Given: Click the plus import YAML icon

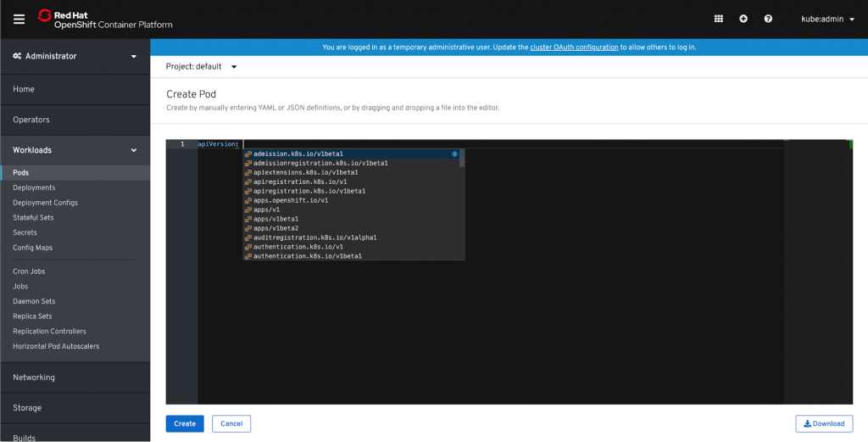Looking at the screenshot, I should click(x=743, y=19).
